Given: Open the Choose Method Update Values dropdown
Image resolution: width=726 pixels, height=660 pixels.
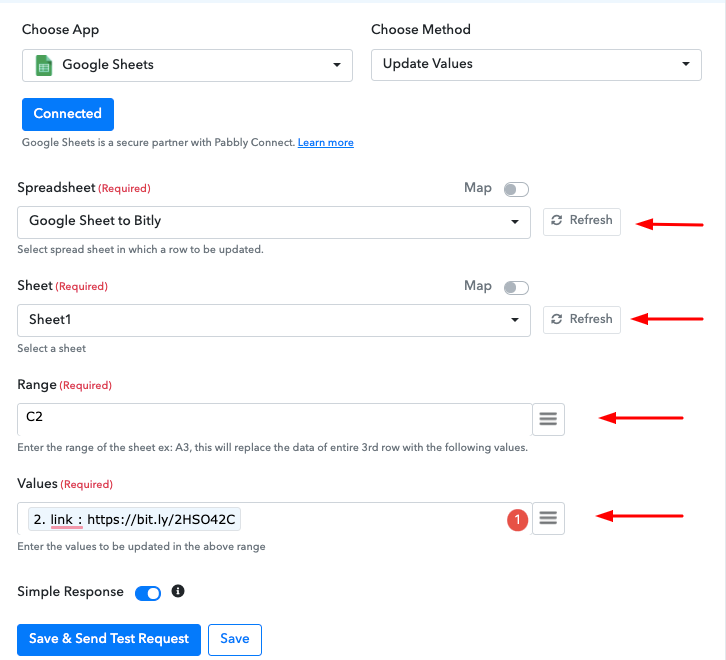Looking at the screenshot, I should pyautogui.click(x=536, y=65).
